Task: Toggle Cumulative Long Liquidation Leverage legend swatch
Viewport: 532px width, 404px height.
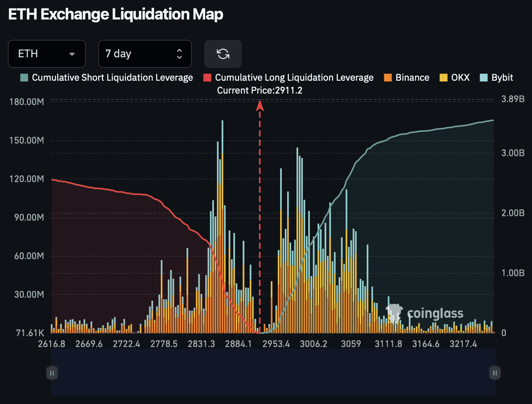Action: [x=207, y=78]
